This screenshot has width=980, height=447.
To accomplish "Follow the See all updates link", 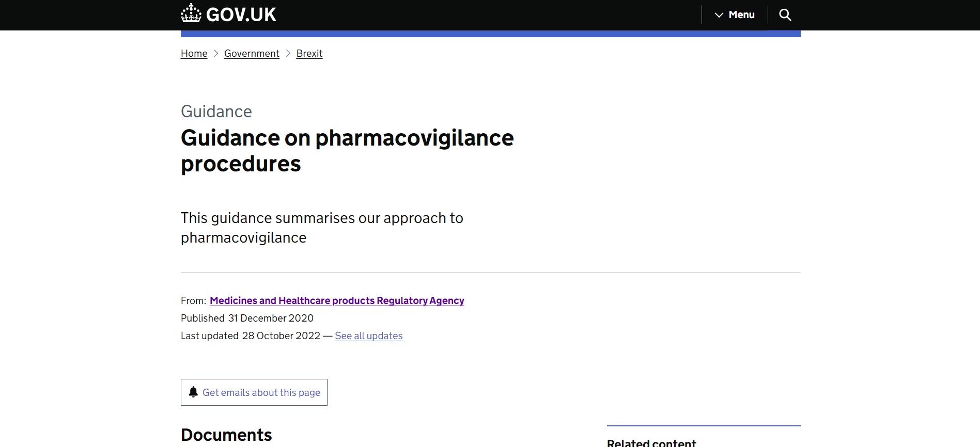I will [368, 336].
